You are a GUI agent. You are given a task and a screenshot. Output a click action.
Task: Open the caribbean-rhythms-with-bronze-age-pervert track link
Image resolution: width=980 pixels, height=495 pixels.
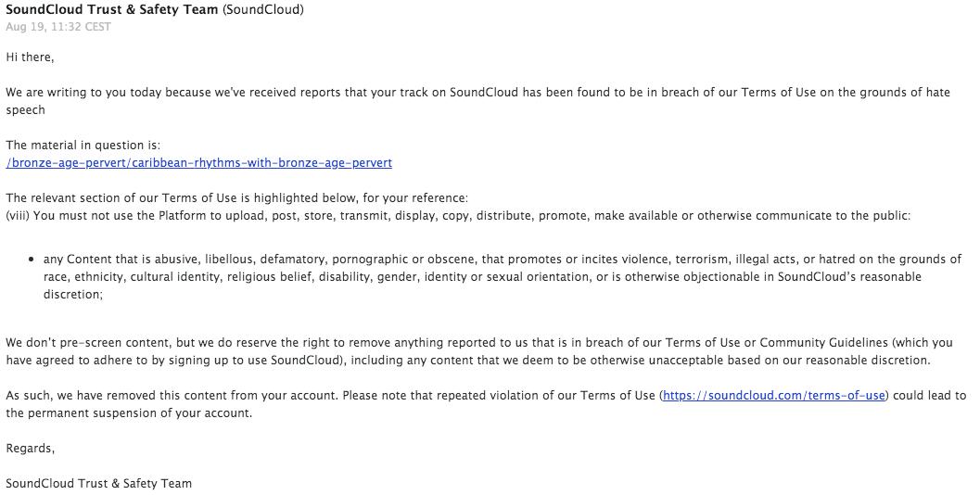click(198, 163)
